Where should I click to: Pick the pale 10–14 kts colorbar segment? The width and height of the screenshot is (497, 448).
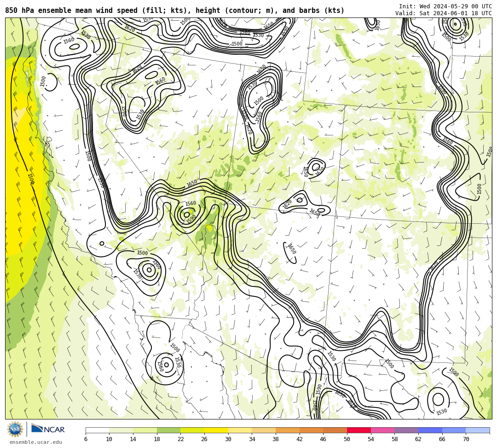tap(121, 430)
